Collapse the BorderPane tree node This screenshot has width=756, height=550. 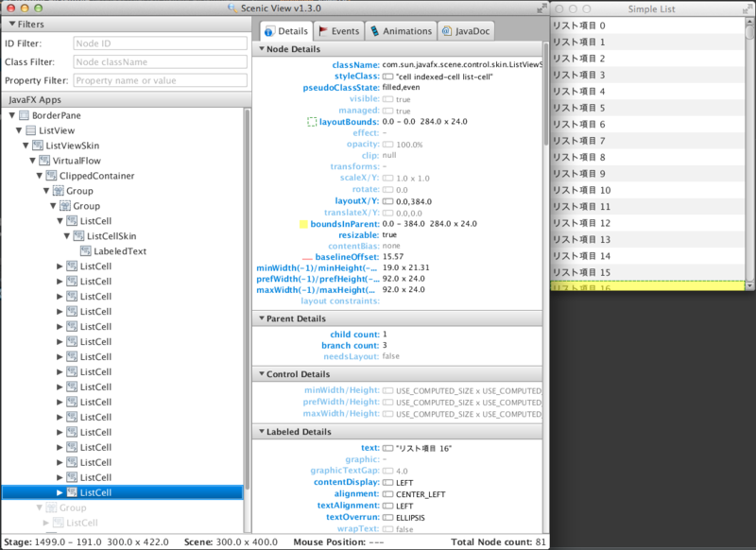(x=12, y=115)
